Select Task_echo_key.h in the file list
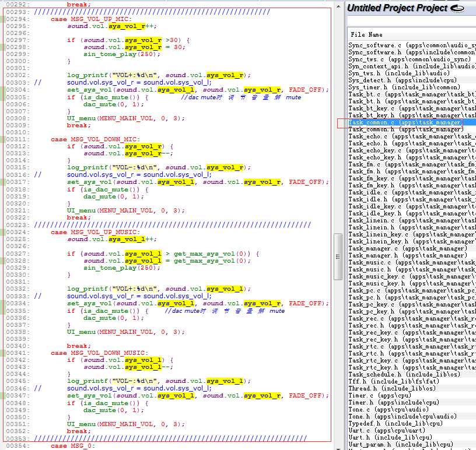This screenshot has width=476, height=450. [412, 157]
